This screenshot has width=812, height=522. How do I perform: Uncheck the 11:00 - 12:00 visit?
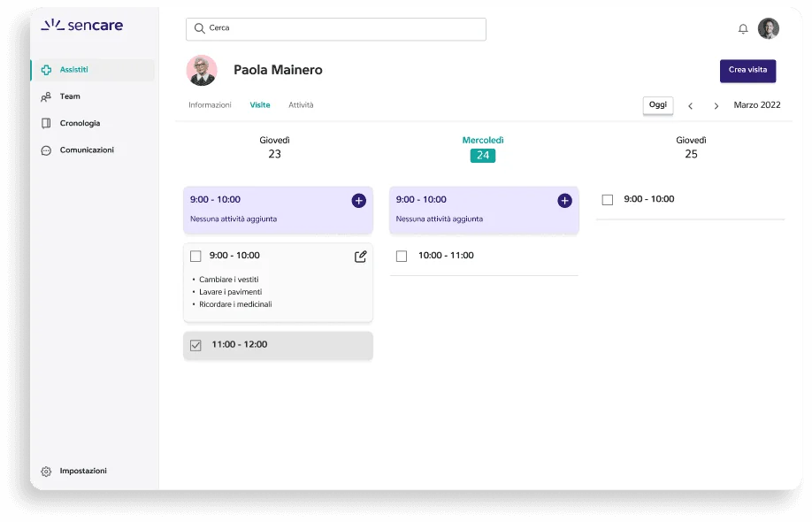tap(195, 345)
